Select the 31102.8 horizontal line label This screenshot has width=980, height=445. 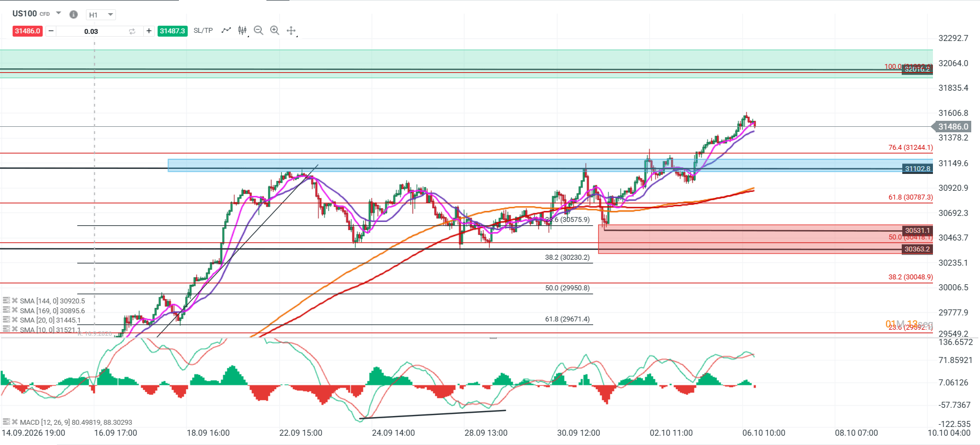(x=918, y=169)
